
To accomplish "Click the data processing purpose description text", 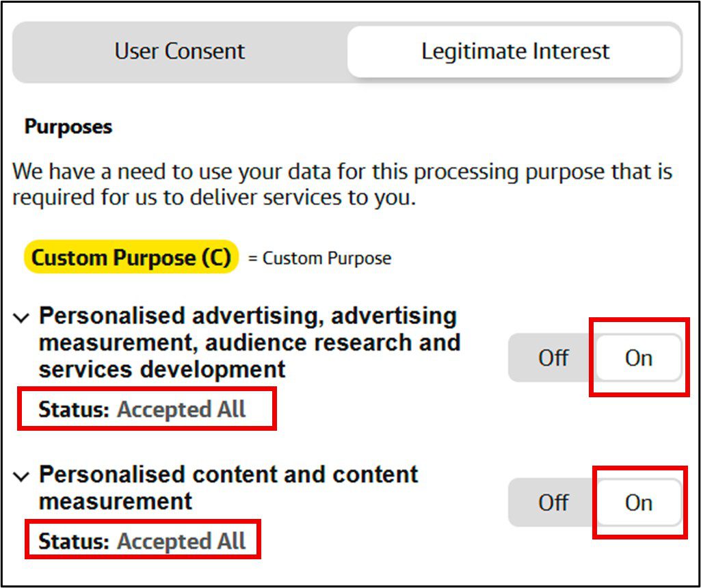I will click(342, 185).
